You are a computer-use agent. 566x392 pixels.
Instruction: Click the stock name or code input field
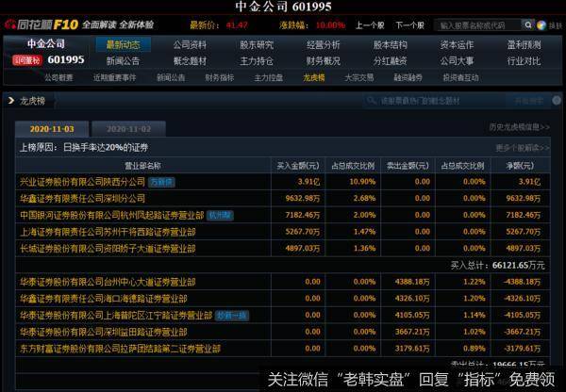(x=478, y=25)
